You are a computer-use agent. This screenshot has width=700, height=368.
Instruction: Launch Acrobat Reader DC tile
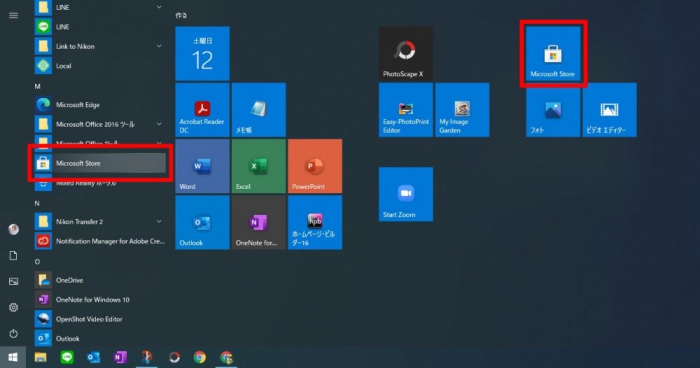point(202,110)
